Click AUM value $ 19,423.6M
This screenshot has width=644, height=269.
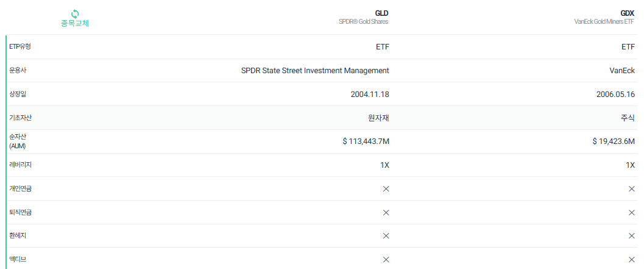coord(614,142)
